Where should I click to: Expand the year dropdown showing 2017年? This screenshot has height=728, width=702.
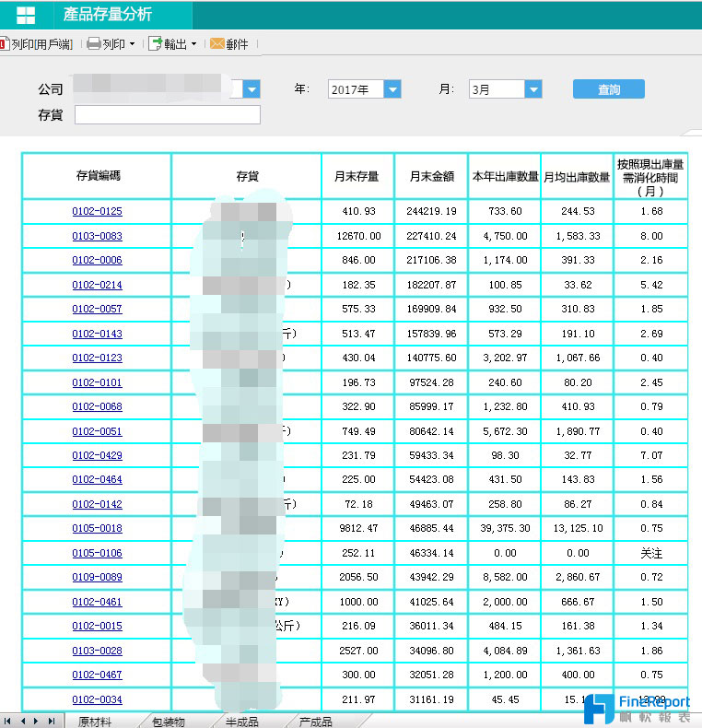[392, 89]
